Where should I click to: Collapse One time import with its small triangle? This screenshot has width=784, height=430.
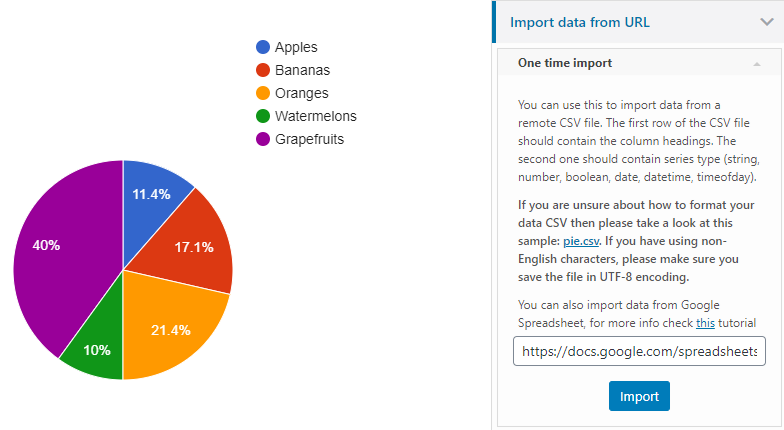757,63
